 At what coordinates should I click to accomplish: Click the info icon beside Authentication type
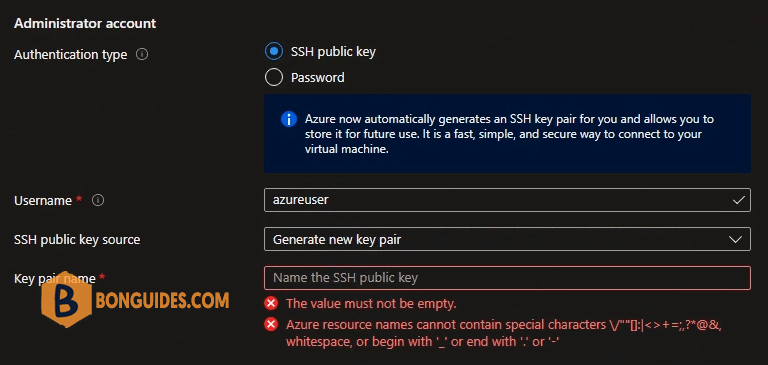pos(142,54)
